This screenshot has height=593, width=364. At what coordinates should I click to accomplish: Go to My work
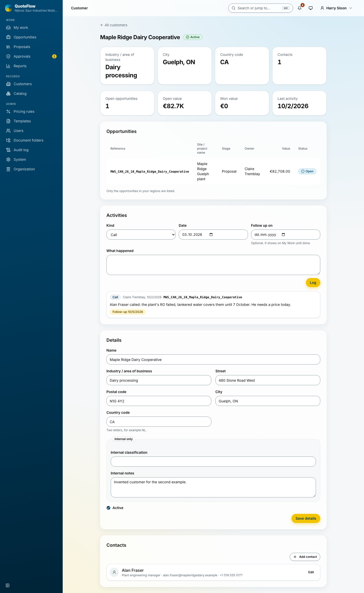click(31, 28)
